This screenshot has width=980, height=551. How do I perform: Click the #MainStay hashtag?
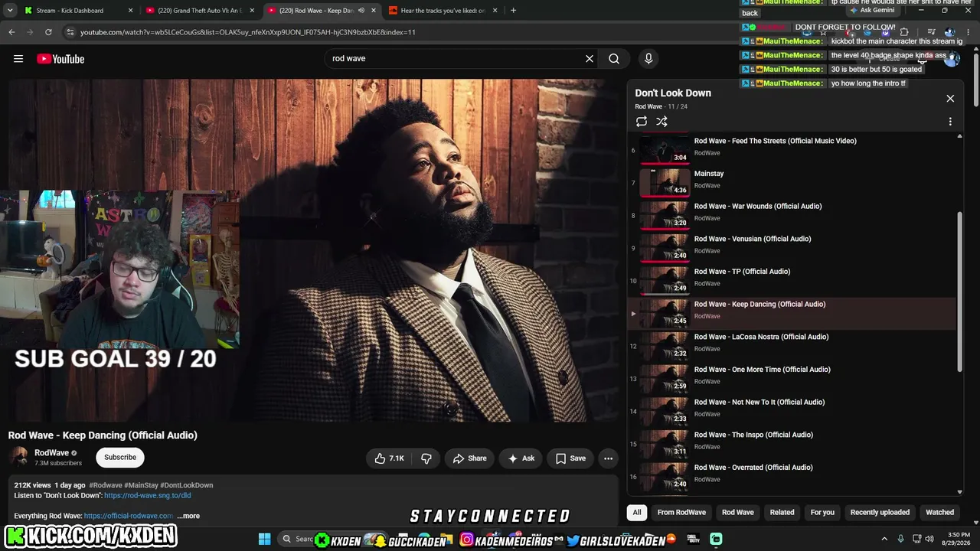(x=141, y=485)
